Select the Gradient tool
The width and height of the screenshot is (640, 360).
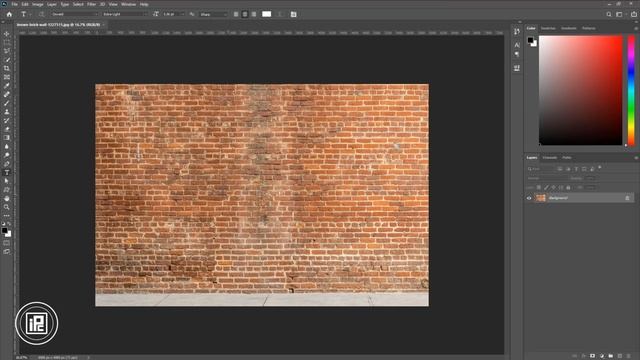7,138
